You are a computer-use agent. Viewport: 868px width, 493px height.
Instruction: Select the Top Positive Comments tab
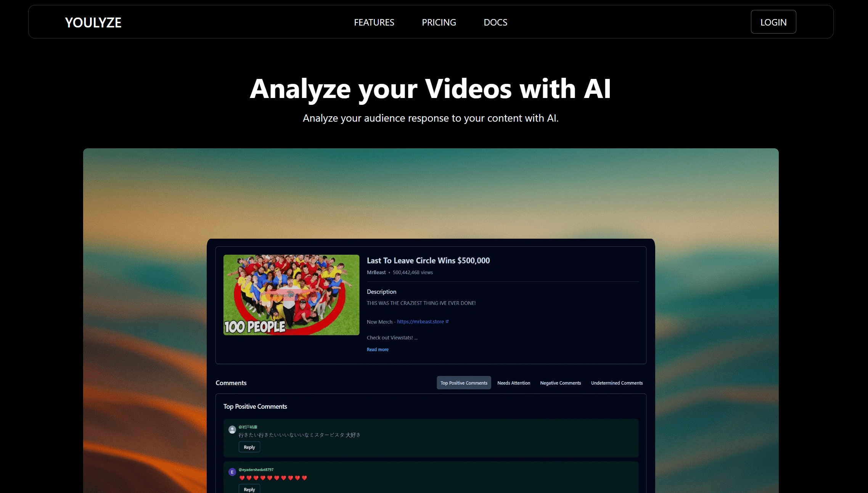(463, 383)
